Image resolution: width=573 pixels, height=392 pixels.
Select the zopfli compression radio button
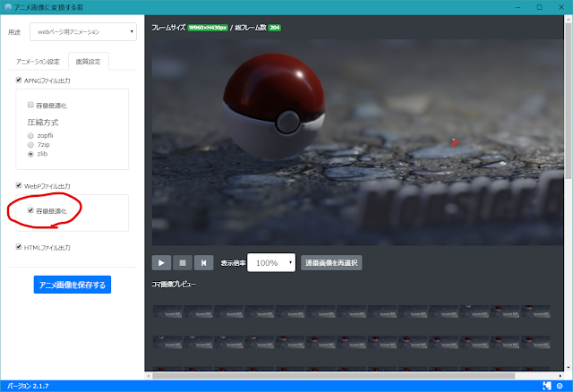tap(30, 135)
